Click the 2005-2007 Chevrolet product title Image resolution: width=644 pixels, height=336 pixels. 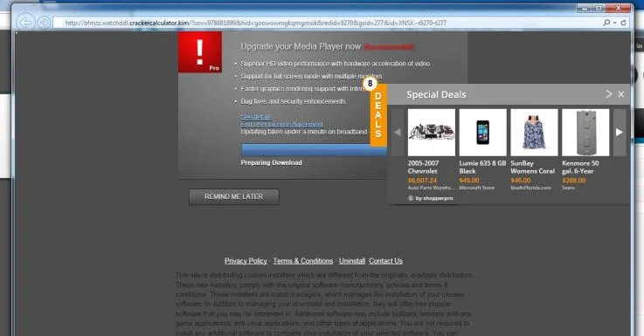[x=424, y=167]
